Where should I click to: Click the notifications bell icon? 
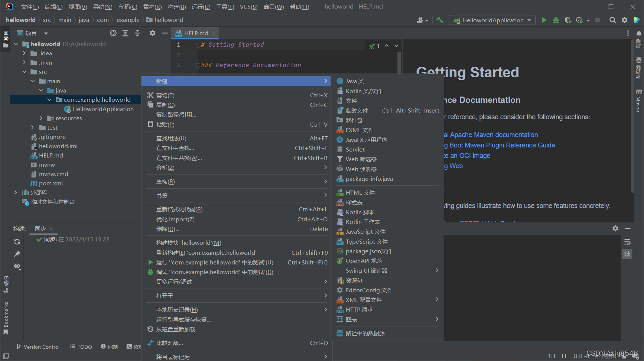638,33
